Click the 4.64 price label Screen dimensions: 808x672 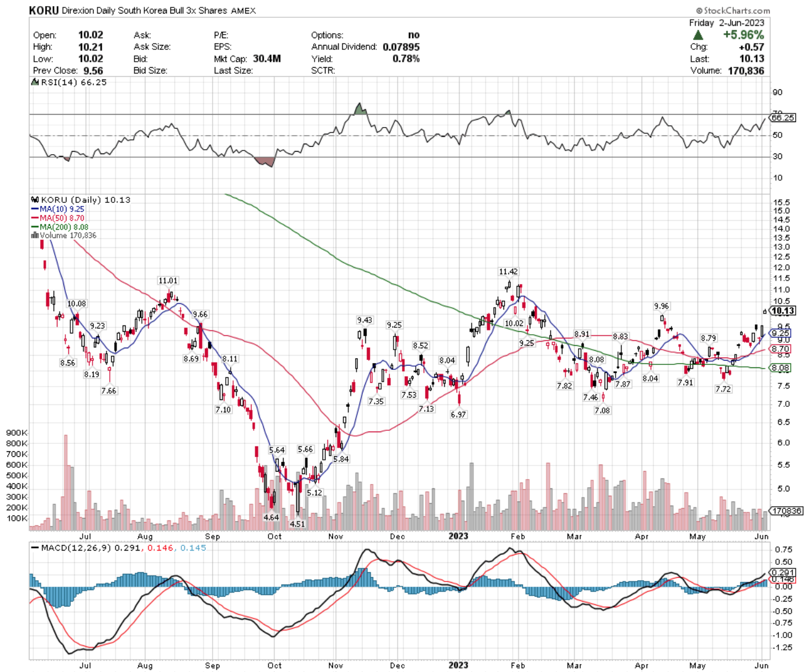(x=271, y=518)
